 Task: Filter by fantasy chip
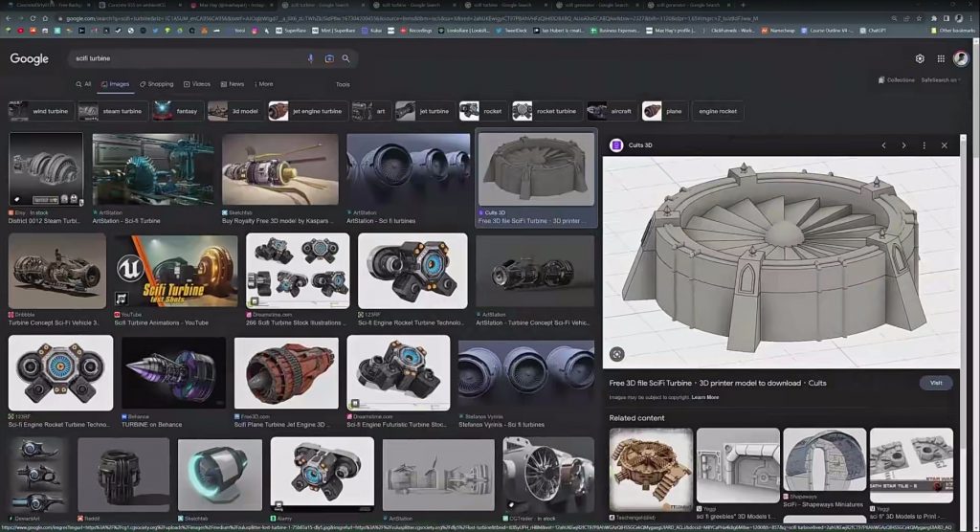177,111
